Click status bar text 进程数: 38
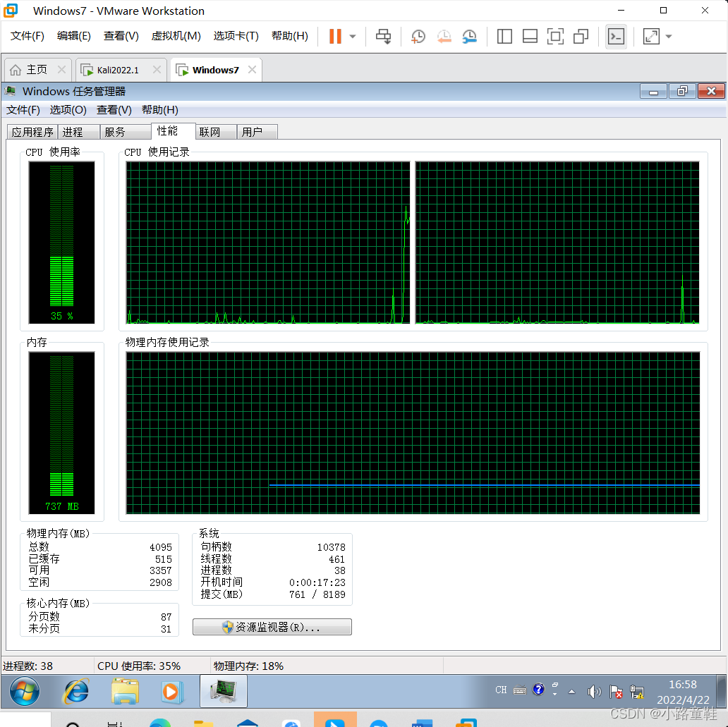 28,666
